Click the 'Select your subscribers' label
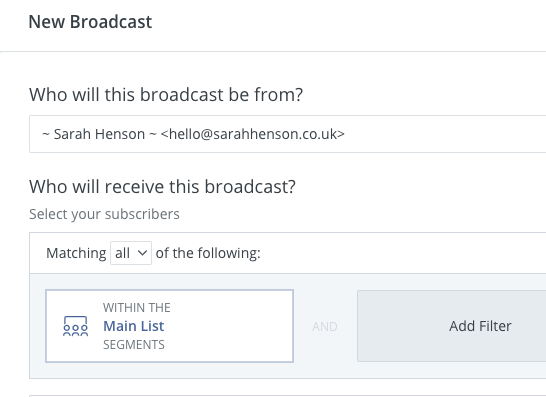 [x=104, y=214]
